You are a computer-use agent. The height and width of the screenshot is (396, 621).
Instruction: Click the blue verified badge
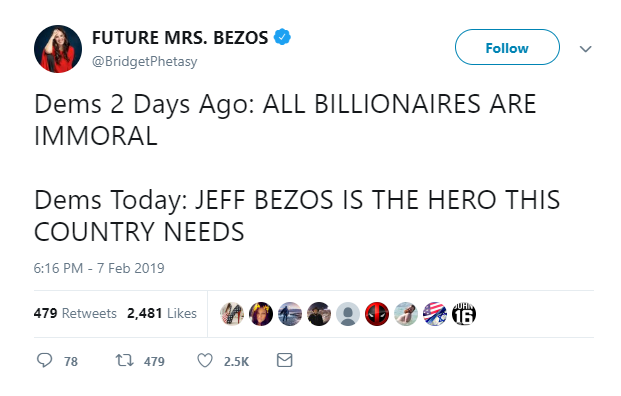point(282,37)
